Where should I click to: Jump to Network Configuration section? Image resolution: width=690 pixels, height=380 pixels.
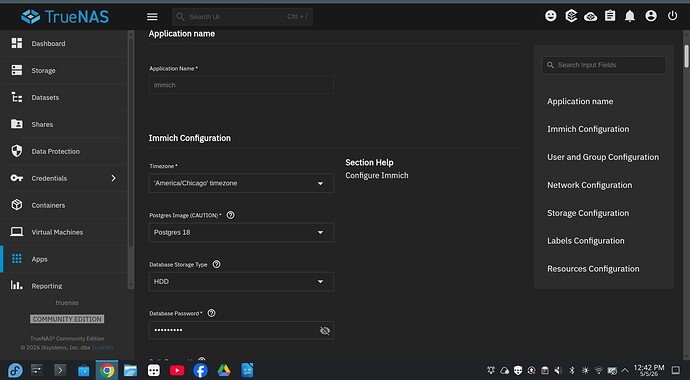(x=590, y=185)
